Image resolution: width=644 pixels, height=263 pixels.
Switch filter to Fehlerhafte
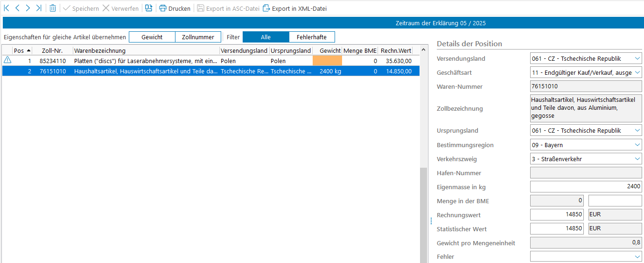[311, 37]
